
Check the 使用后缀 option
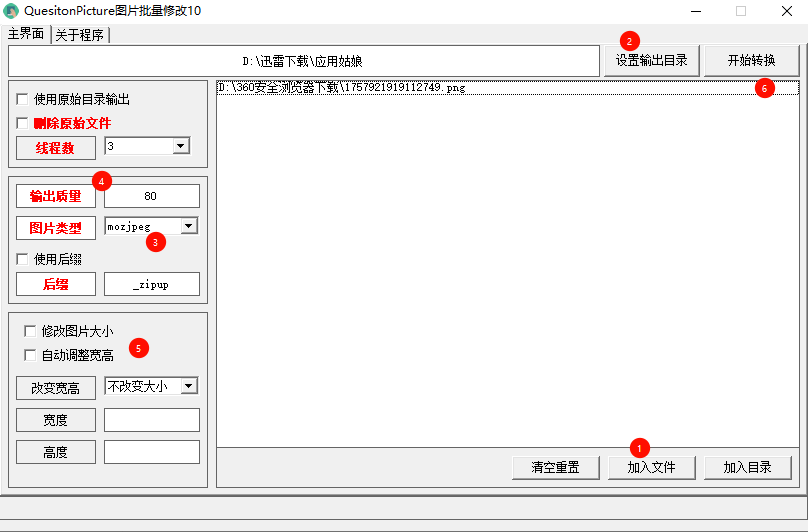tap(22, 259)
